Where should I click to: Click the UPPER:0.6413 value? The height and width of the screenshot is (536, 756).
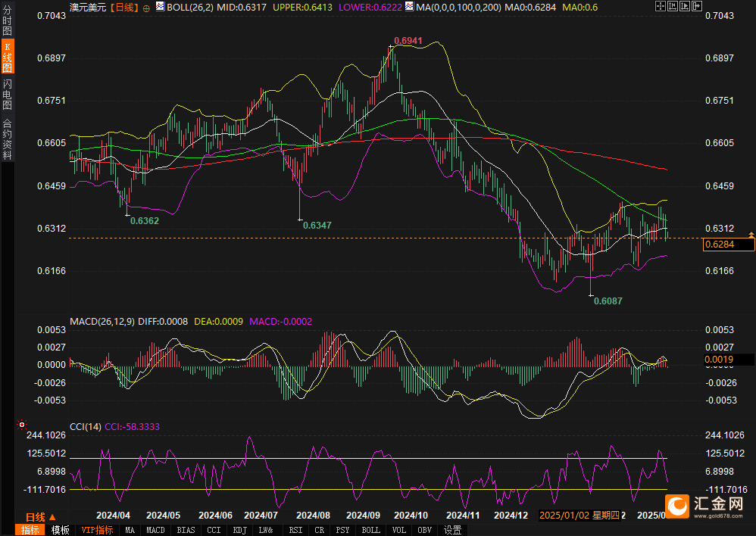pyautogui.click(x=303, y=8)
